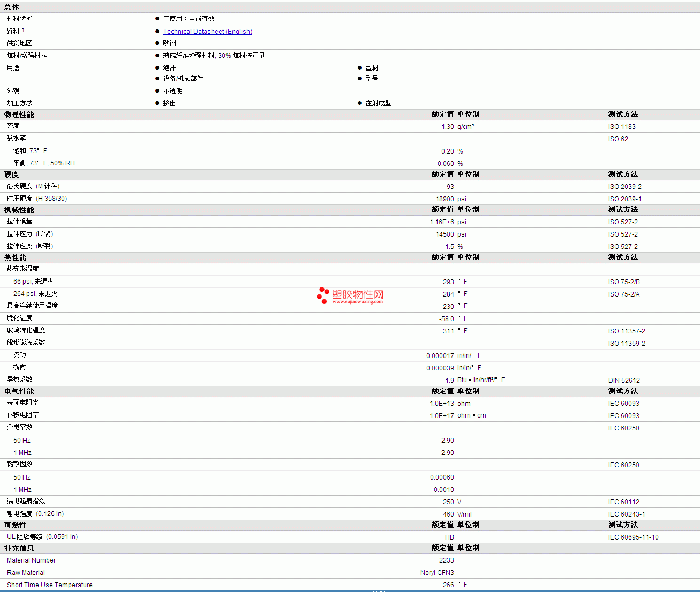Click the bullet next to 挤出
700x592 pixels.
click(x=157, y=103)
